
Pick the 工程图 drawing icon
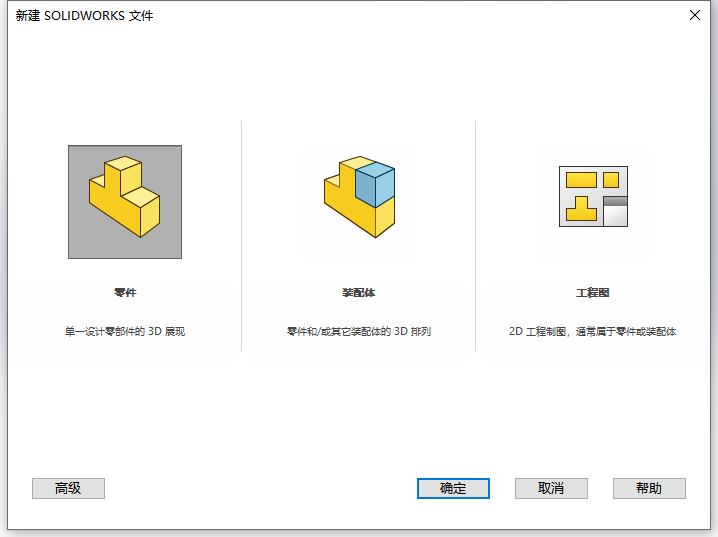pyautogui.click(x=593, y=196)
